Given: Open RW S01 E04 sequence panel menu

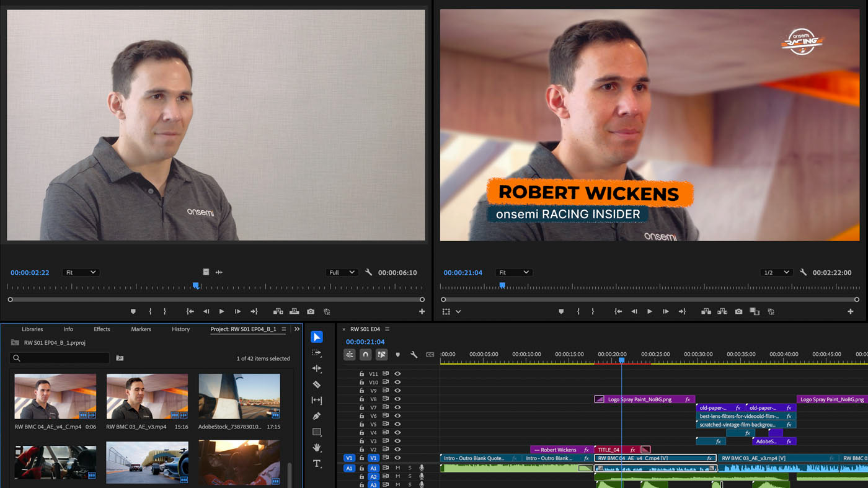Looking at the screenshot, I should pos(387,329).
